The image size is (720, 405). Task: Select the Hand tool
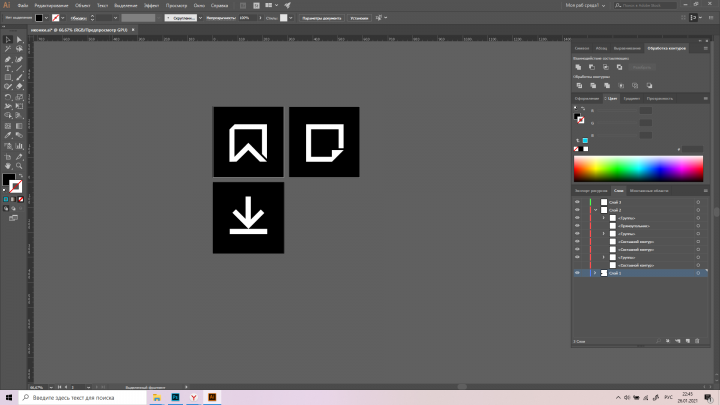click(x=8, y=166)
